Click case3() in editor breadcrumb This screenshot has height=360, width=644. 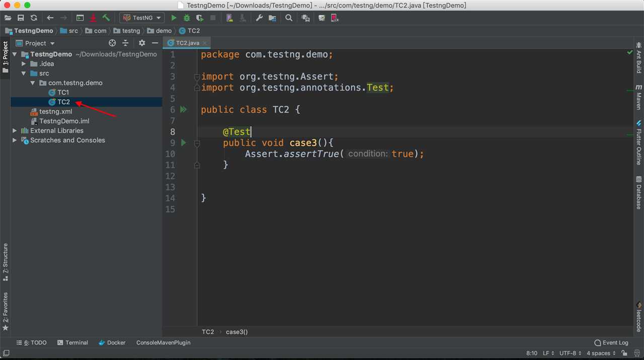(x=237, y=332)
